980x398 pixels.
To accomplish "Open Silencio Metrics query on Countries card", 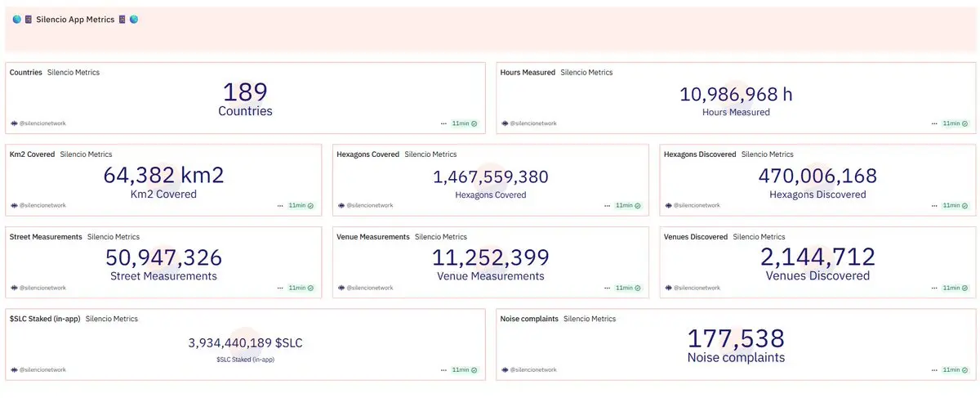I will (73, 73).
